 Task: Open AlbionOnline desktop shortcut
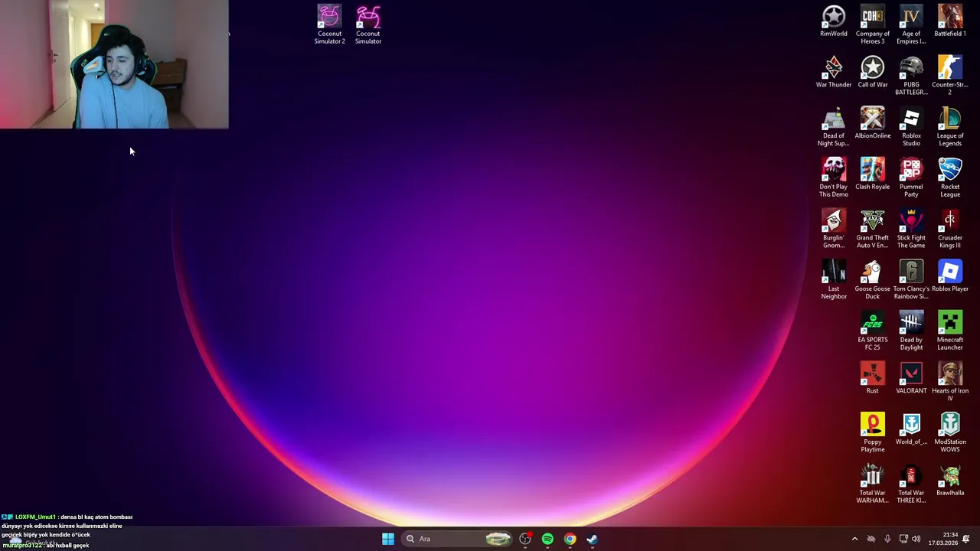pos(872,123)
